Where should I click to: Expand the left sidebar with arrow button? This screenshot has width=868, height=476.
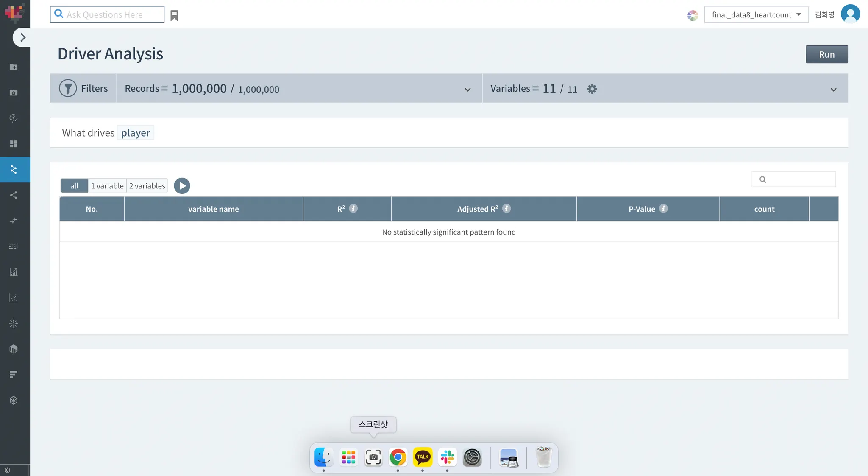click(x=22, y=37)
